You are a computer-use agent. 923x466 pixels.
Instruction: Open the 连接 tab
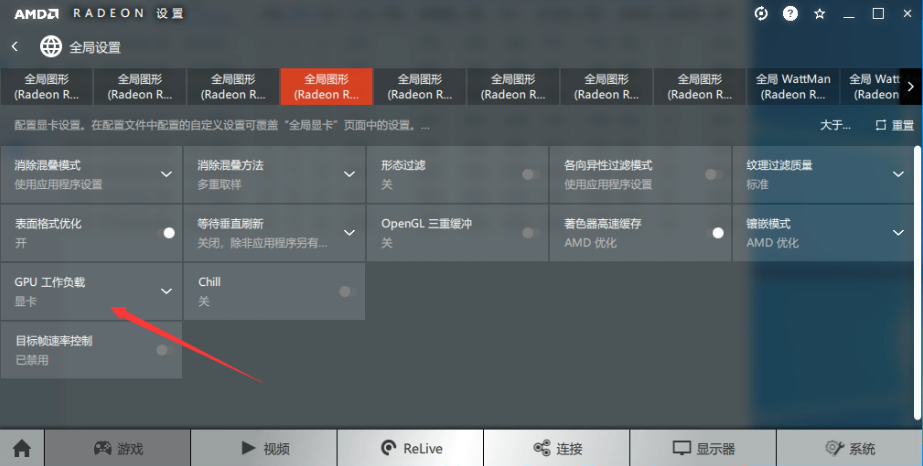tap(557, 448)
